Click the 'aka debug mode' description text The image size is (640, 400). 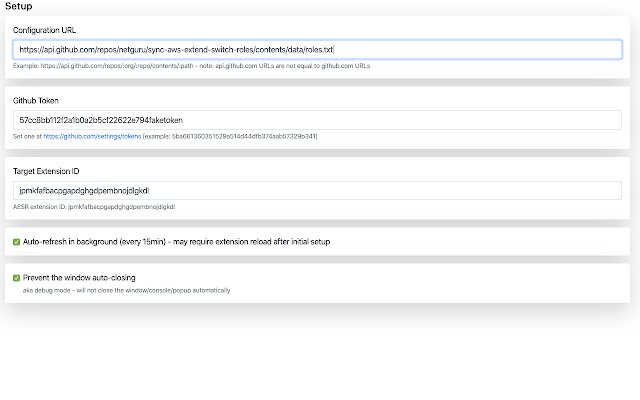point(127,290)
